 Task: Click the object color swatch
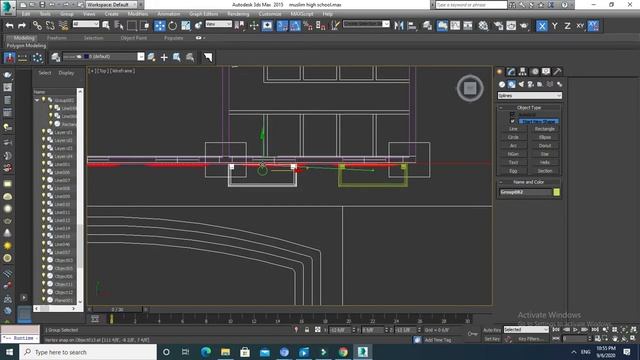pyautogui.click(x=556, y=192)
